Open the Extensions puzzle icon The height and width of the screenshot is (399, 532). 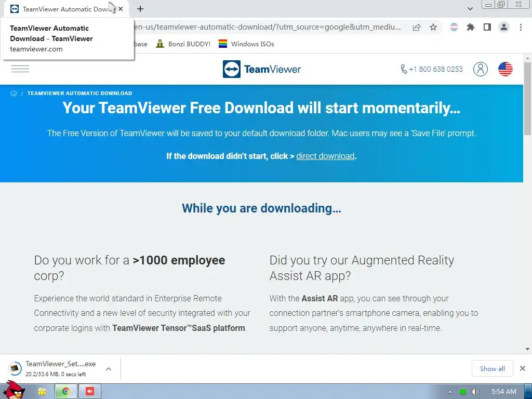pos(471,27)
